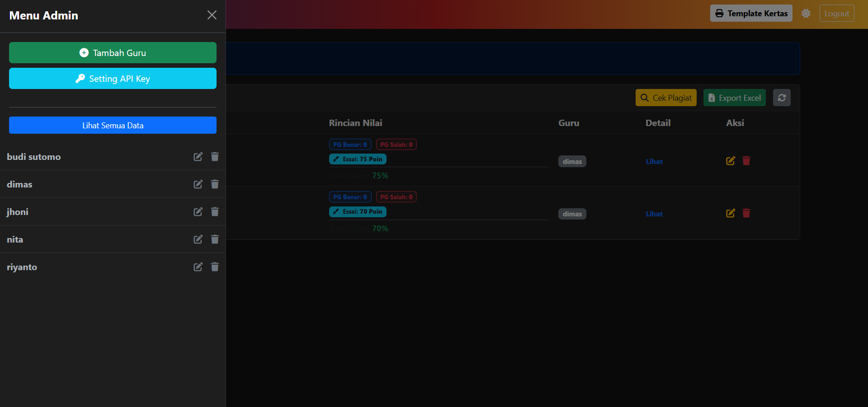868x407 pixels.
Task: Toggle the theme sun icon
Action: point(806,14)
